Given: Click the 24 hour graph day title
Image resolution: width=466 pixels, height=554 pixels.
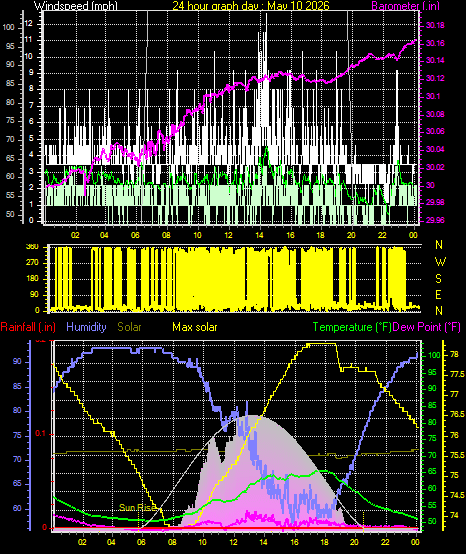Looking at the screenshot, I should 251,5.
